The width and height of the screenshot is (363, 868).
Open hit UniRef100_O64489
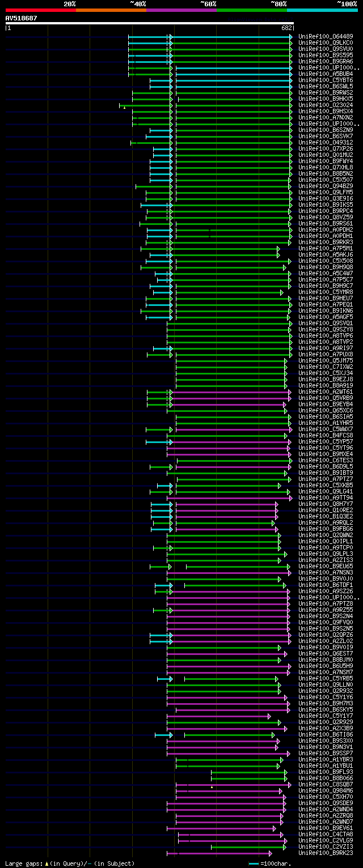(326, 36)
